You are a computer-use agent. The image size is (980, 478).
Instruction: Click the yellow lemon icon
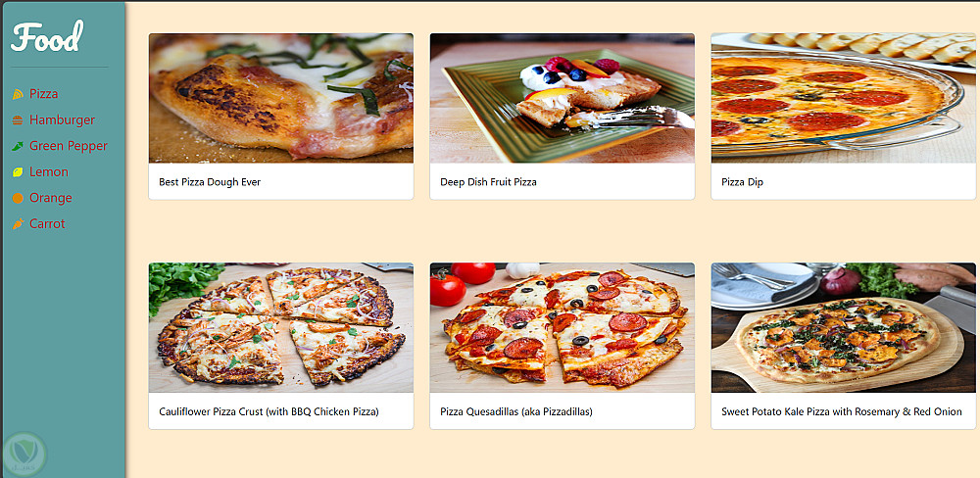pyautogui.click(x=18, y=172)
